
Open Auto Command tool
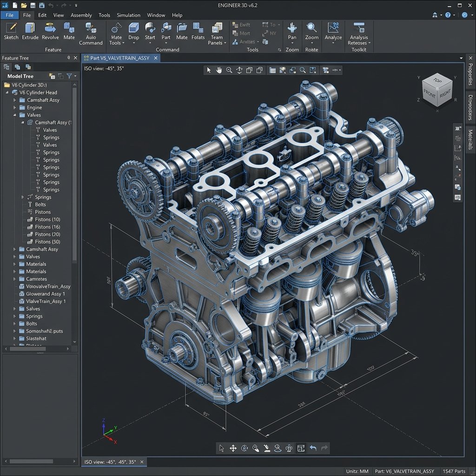pos(91,33)
